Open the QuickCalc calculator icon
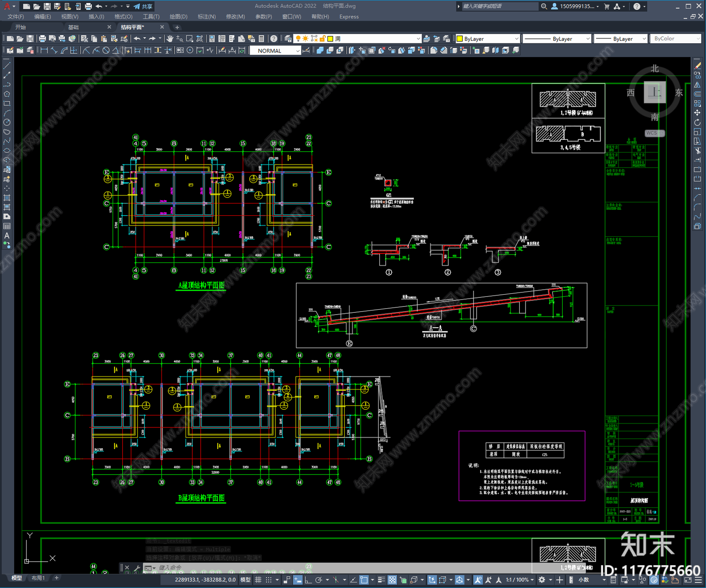This screenshot has height=588, width=706. (x=261, y=39)
